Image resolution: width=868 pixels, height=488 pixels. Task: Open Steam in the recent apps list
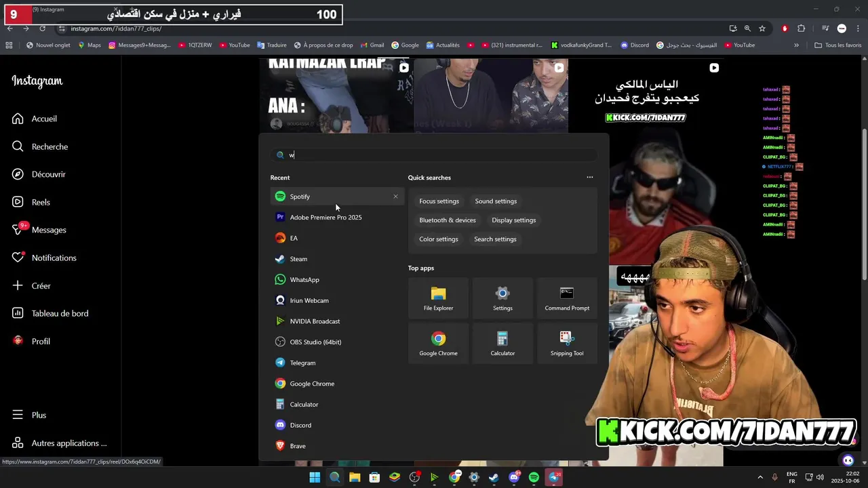[x=336, y=259]
